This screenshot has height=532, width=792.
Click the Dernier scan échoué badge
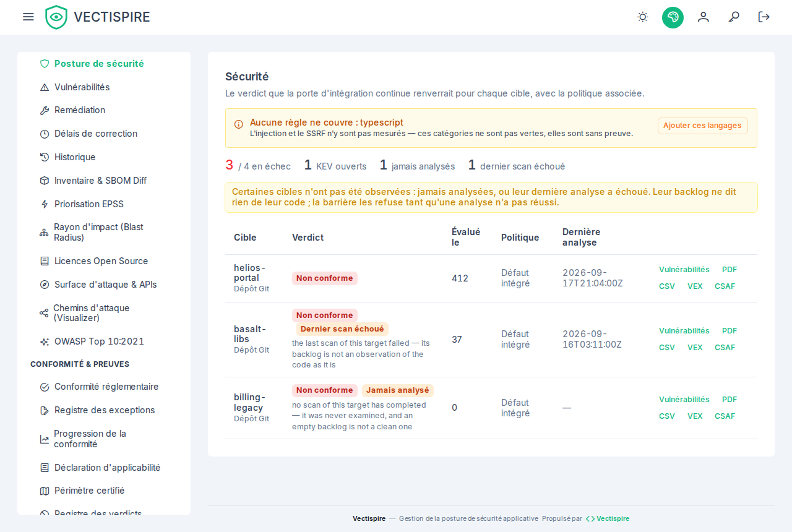[x=342, y=329]
